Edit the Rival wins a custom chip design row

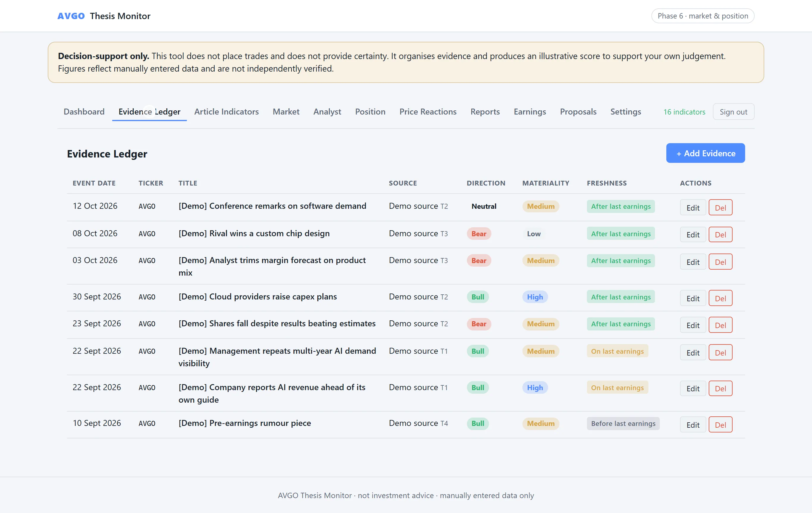[693, 234]
